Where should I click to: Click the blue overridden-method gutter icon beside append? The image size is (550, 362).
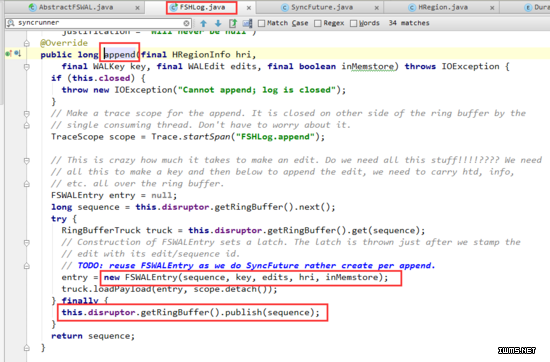tap(18, 54)
